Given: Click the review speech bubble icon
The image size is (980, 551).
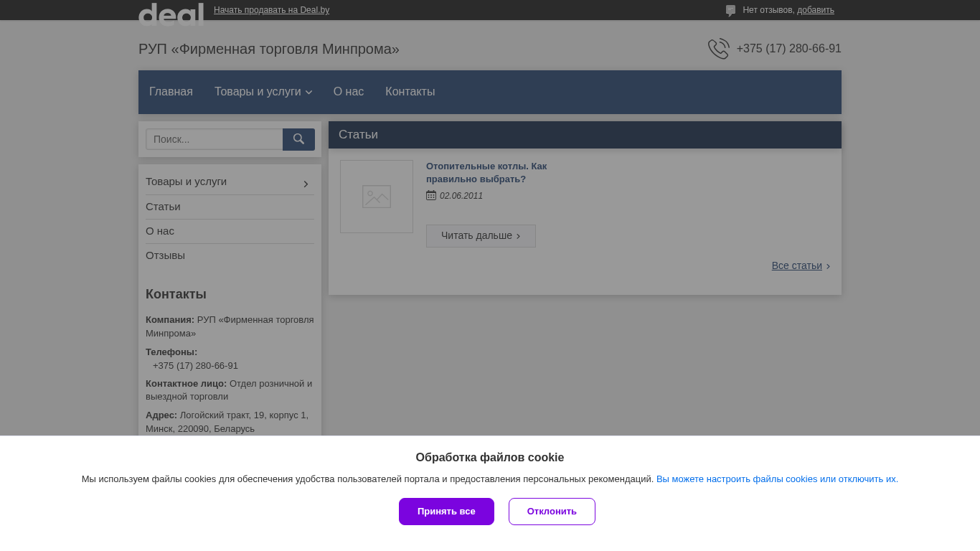Looking at the screenshot, I should click(730, 11).
